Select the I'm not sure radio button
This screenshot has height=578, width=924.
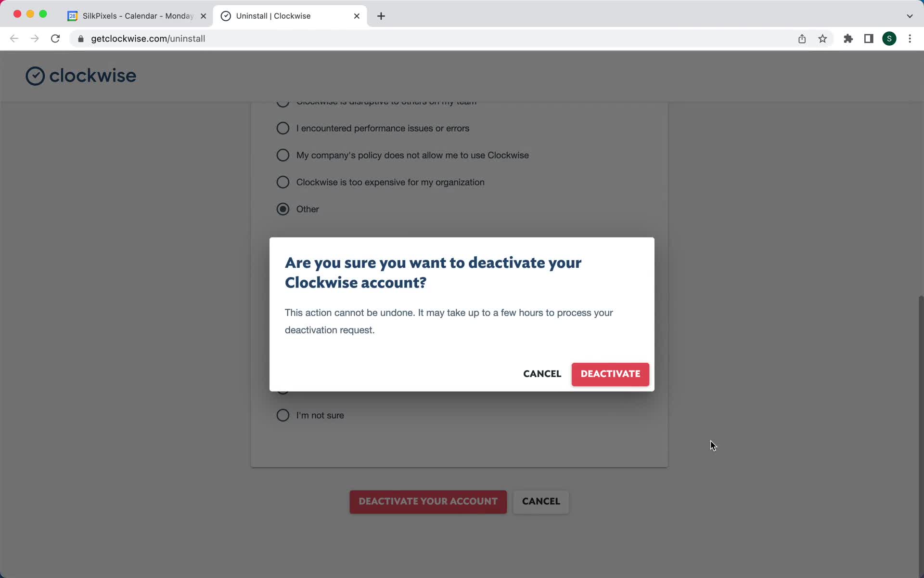pyautogui.click(x=282, y=415)
